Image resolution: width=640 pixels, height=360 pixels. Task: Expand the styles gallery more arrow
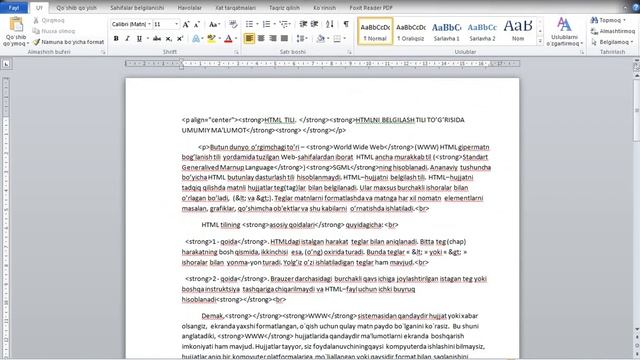point(540,41)
